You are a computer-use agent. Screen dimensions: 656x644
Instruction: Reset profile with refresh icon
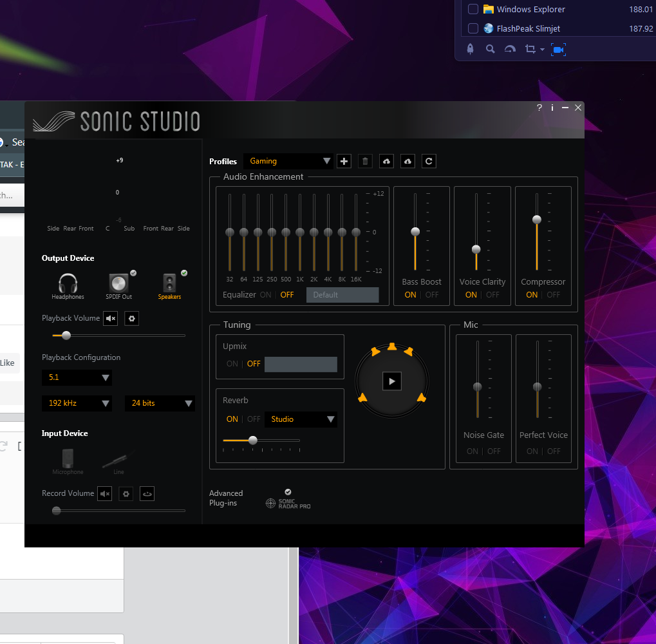429,161
